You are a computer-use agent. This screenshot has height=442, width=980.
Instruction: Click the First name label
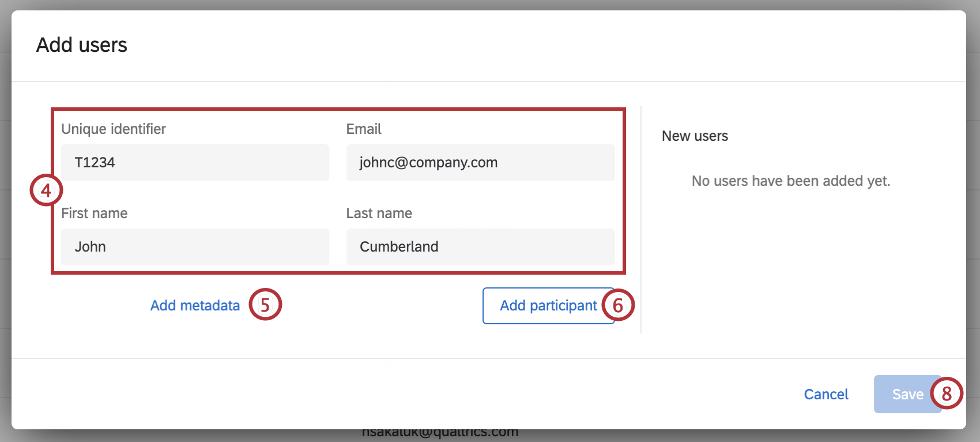[95, 213]
